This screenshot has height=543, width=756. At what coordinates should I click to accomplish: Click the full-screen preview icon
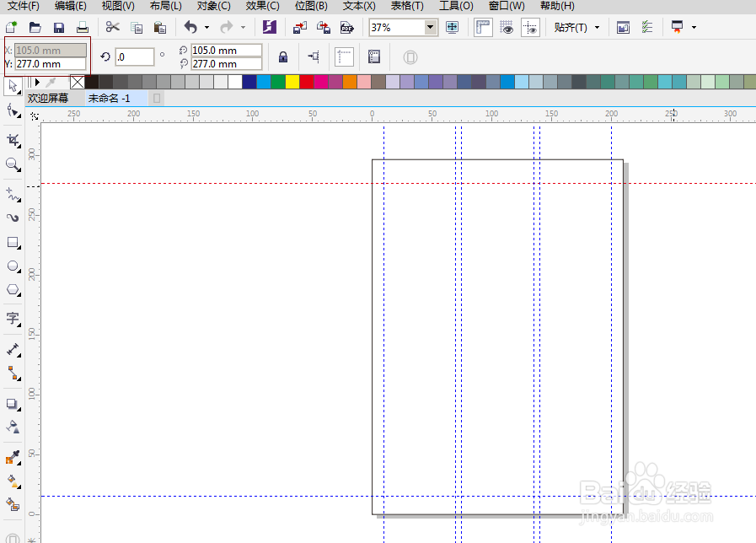click(x=453, y=27)
